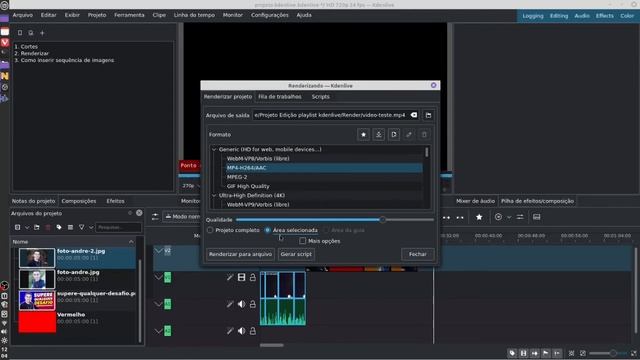Switch to the Efeitos tab
Screen dimensions: 640x360
(116, 201)
